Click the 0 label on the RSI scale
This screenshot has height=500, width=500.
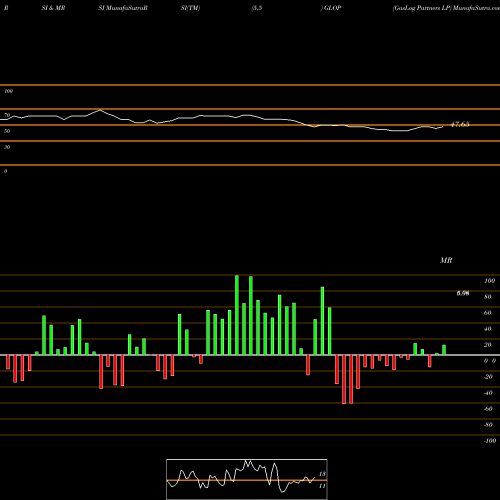click(5, 171)
